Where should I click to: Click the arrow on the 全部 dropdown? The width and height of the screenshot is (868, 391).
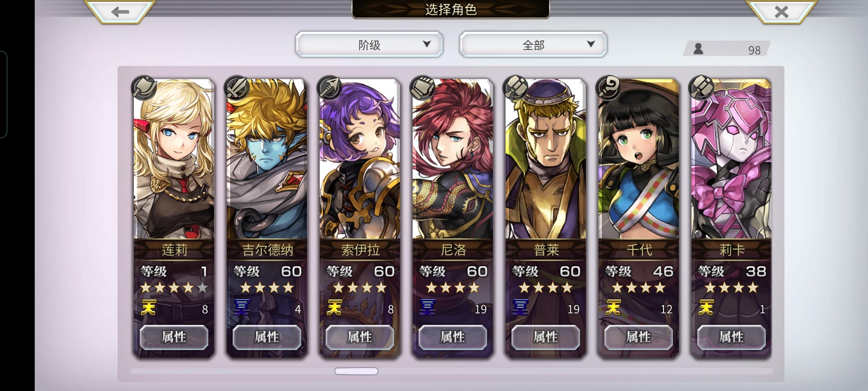pos(591,44)
